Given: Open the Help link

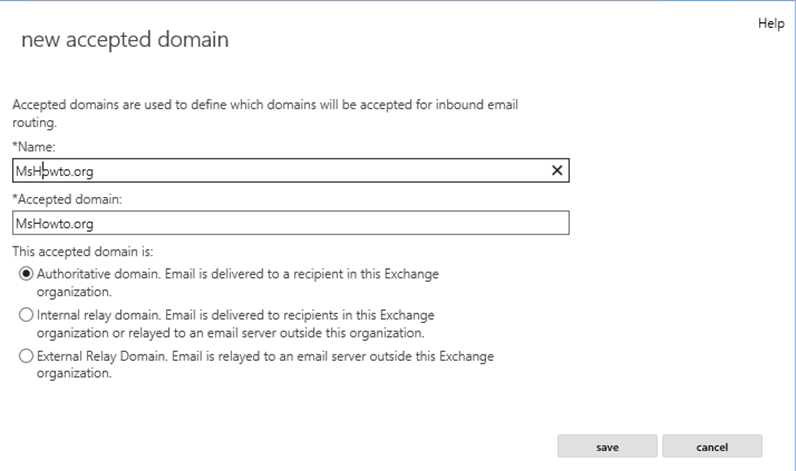Looking at the screenshot, I should tap(771, 23).
